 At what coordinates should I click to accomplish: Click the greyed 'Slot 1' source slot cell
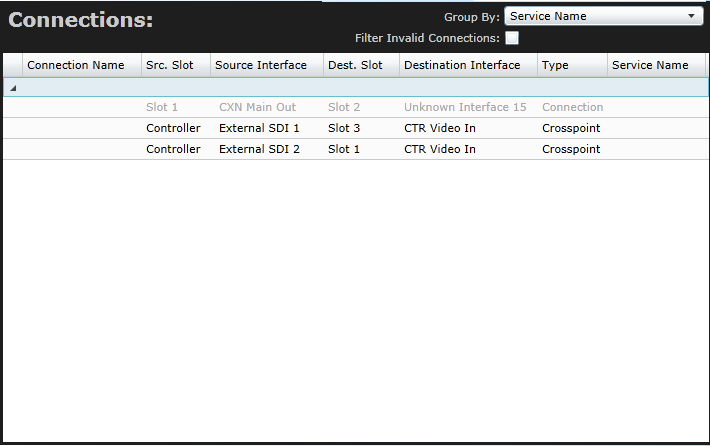tap(162, 107)
